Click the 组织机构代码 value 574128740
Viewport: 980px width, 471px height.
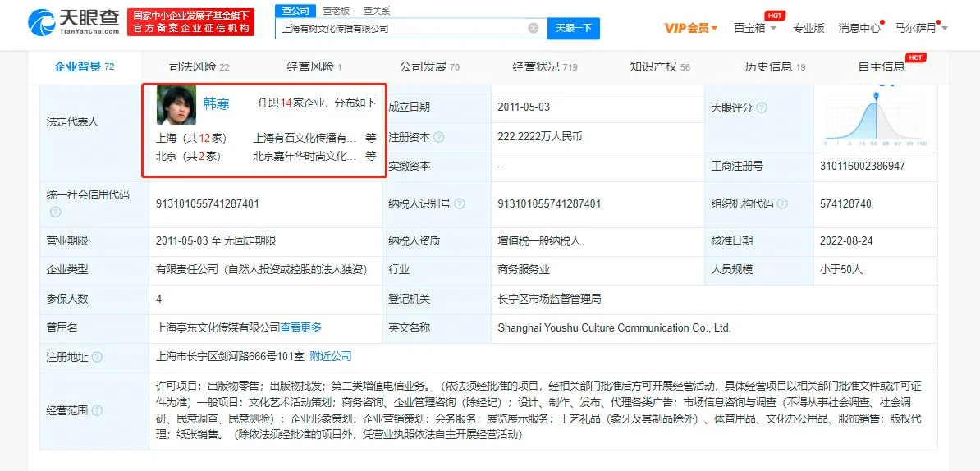pos(845,203)
